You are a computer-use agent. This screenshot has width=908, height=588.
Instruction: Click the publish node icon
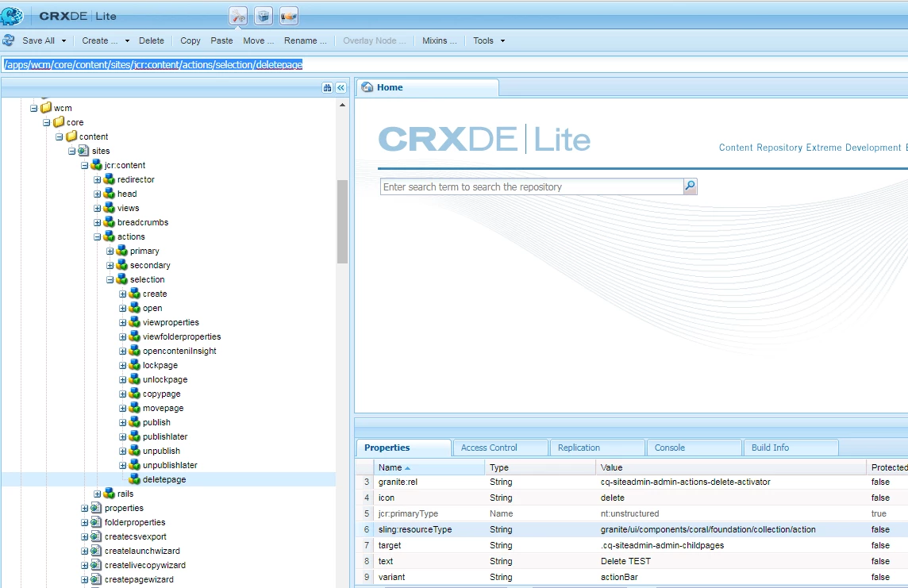click(135, 422)
